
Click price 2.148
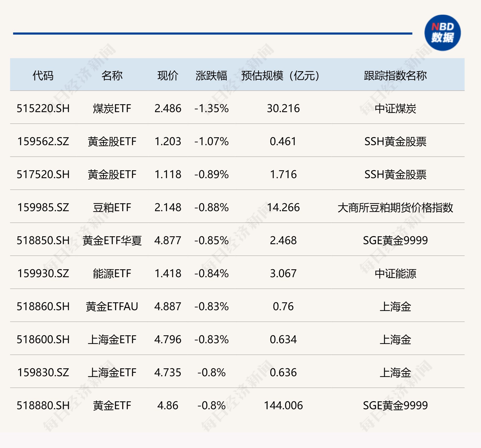click(x=168, y=207)
